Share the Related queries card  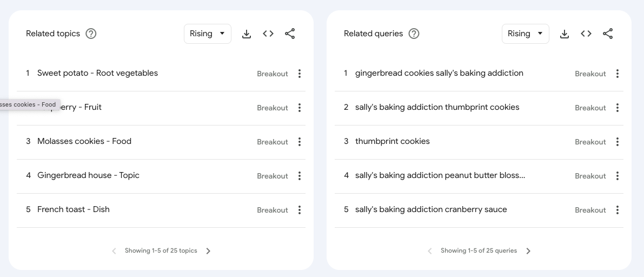pos(608,34)
